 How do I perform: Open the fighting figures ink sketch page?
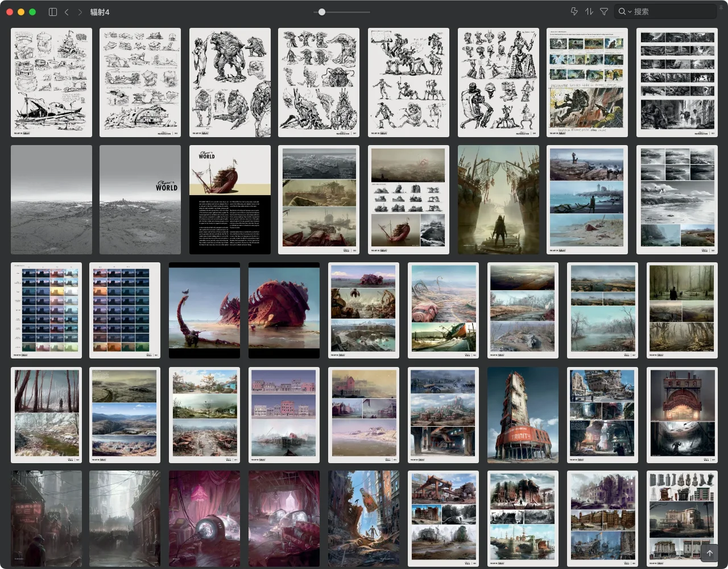408,83
